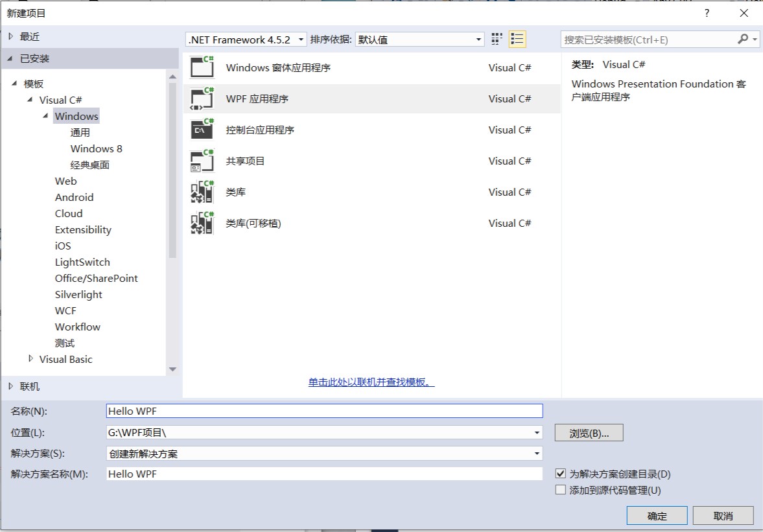The width and height of the screenshot is (763, 532).
Task: Select the 控制台应用程序 template icon
Action: pos(202,130)
